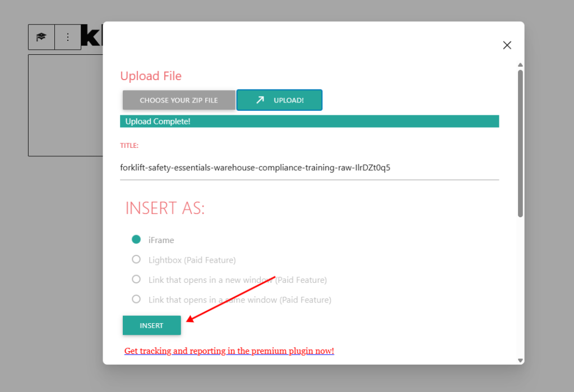Select the iFrame radio option

point(136,240)
